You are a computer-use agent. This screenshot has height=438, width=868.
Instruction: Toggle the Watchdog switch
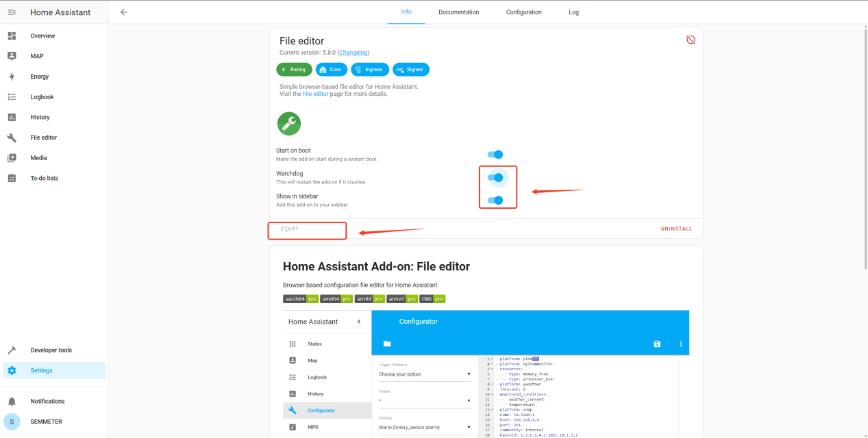(x=495, y=178)
